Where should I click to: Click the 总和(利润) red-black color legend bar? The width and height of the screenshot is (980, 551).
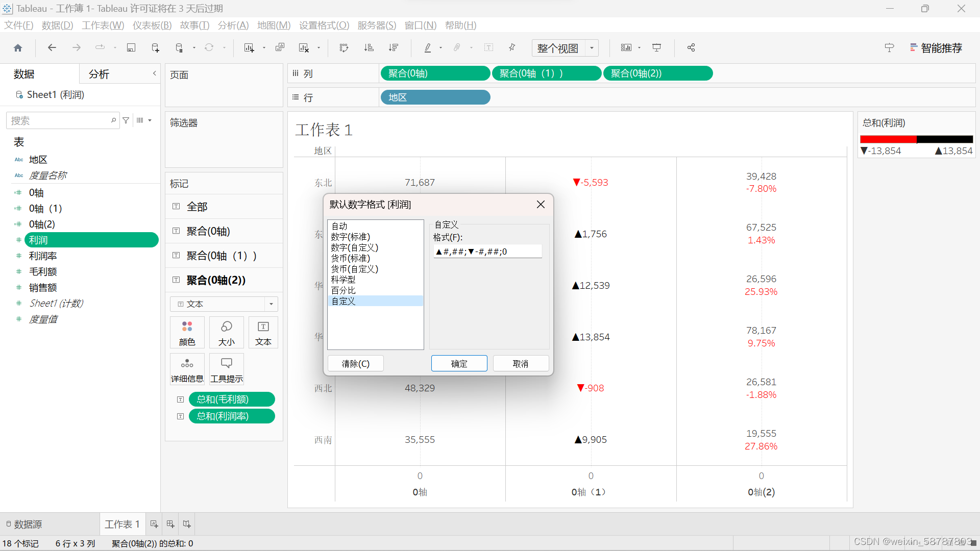tap(916, 139)
